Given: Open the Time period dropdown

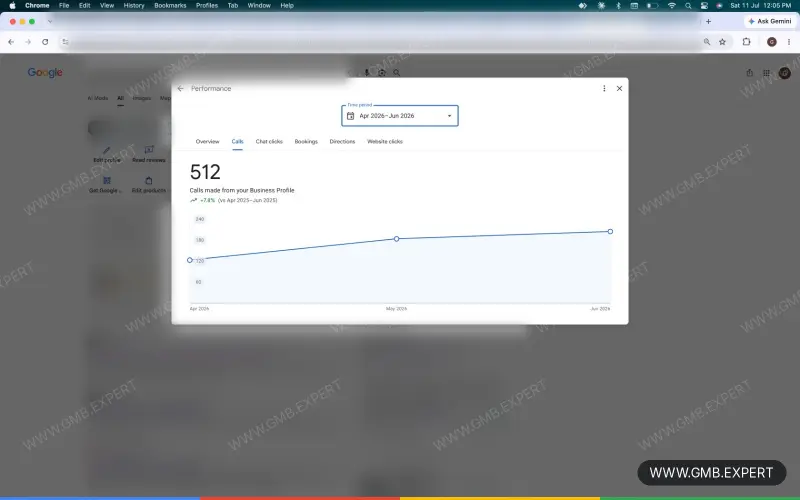Looking at the screenshot, I should 399,116.
